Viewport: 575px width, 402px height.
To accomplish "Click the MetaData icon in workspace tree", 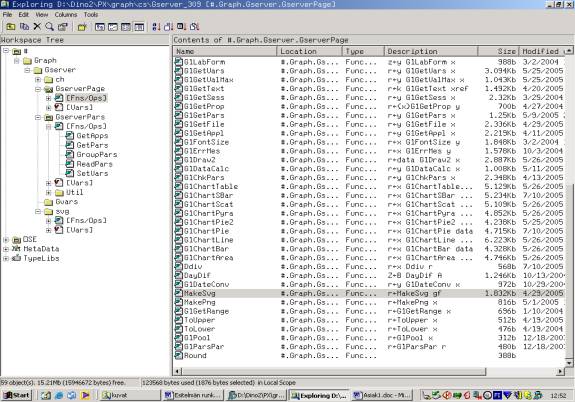I will [16, 249].
